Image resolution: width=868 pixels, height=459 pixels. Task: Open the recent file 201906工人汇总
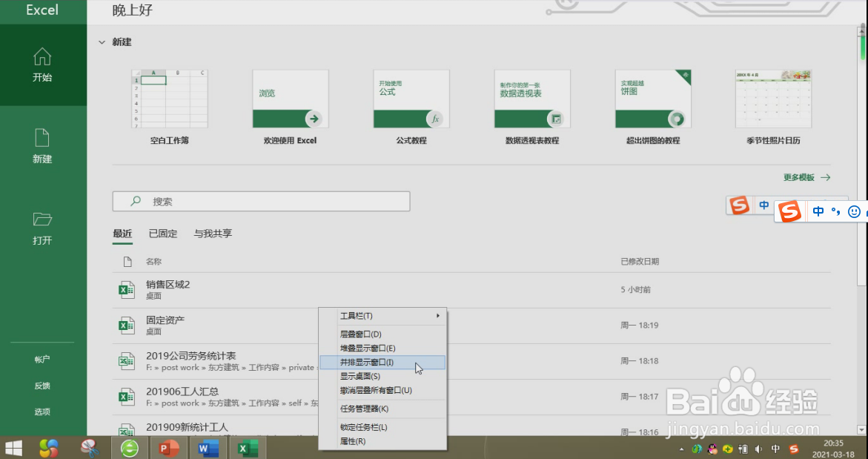(471, 397)
